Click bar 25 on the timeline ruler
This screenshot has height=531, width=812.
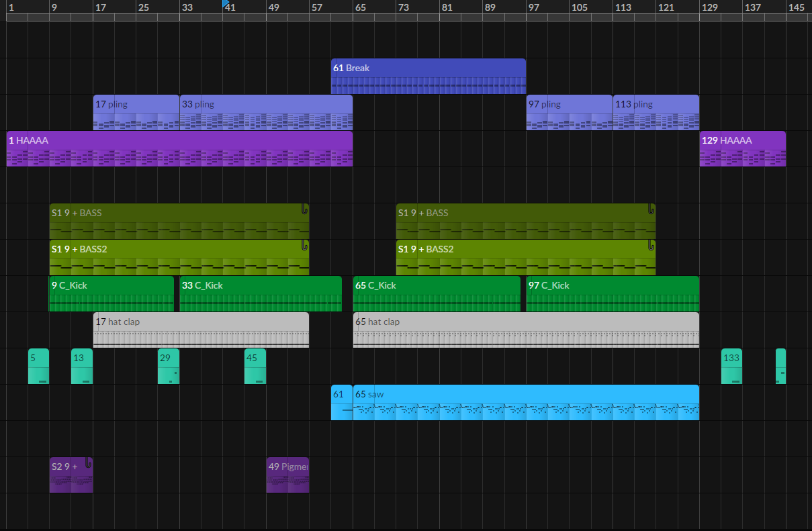point(144,7)
